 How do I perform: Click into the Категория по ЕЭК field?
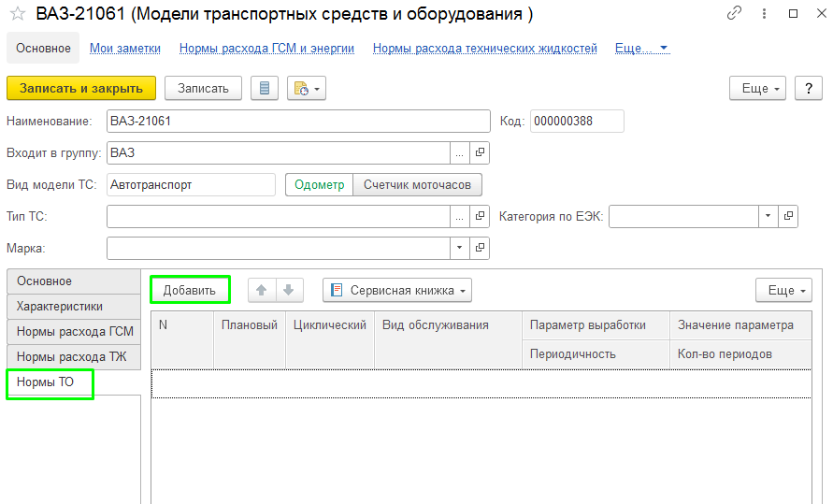[683, 216]
